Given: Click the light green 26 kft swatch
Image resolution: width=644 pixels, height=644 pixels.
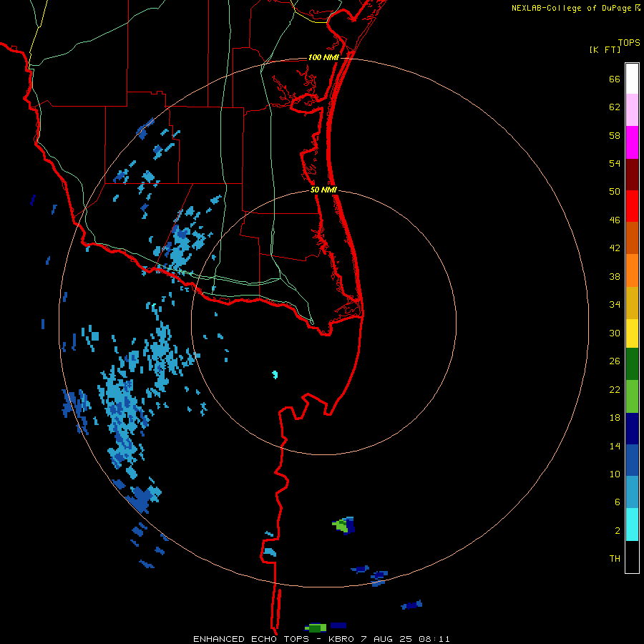Looking at the screenshot, I should [x=632, y=396].
